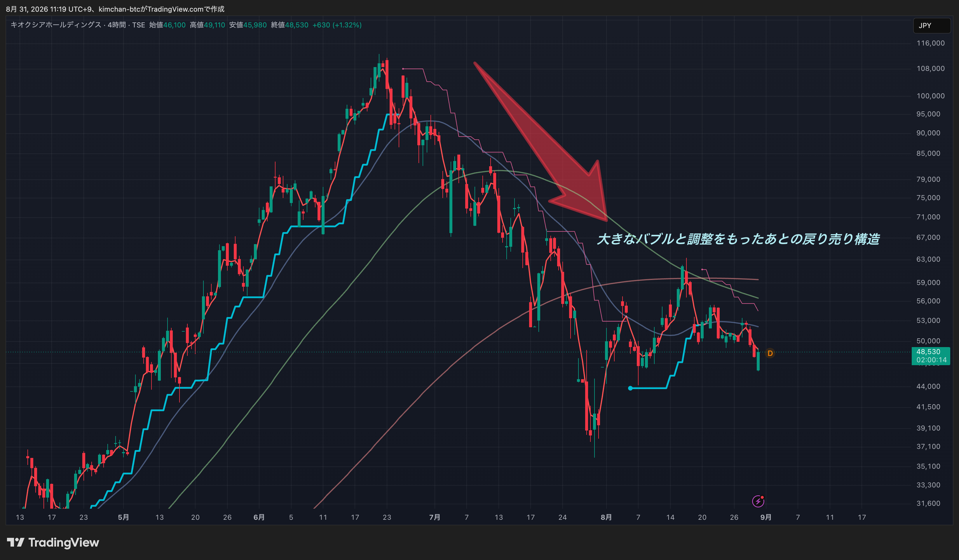
Task: Click the 44,000 price axis label
Action: (928, 386)
